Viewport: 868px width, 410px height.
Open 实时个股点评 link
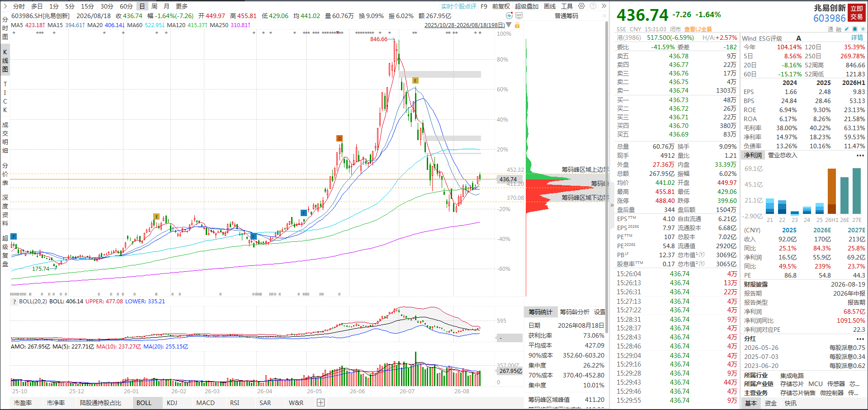pos(458,6)
